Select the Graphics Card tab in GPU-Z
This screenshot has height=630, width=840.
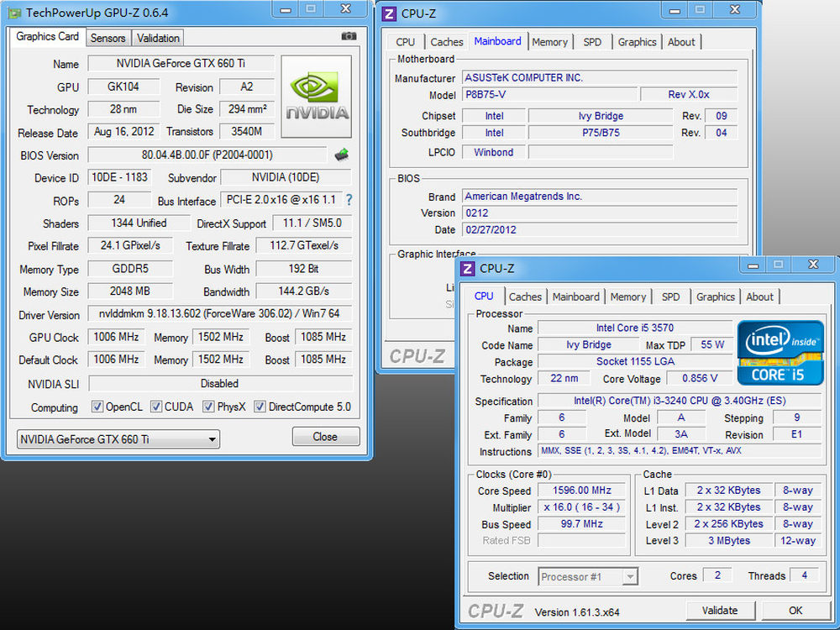pos(47,36)
